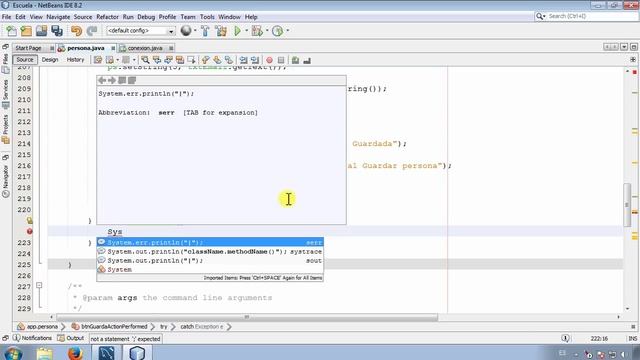Click error marker in line gutter
This screenshot has width=640, height=360.
[29, 231]
